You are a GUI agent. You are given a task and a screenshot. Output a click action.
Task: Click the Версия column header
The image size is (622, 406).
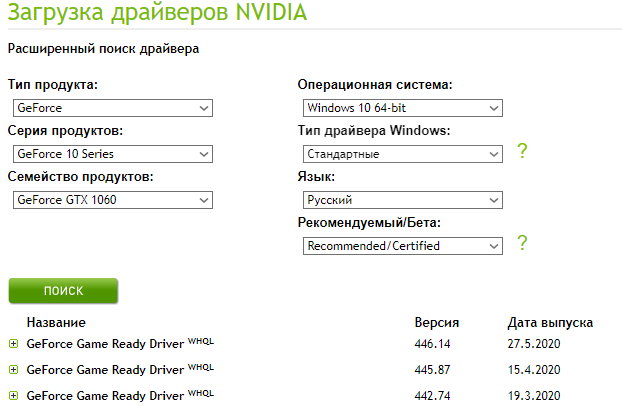tap(437, 322)
